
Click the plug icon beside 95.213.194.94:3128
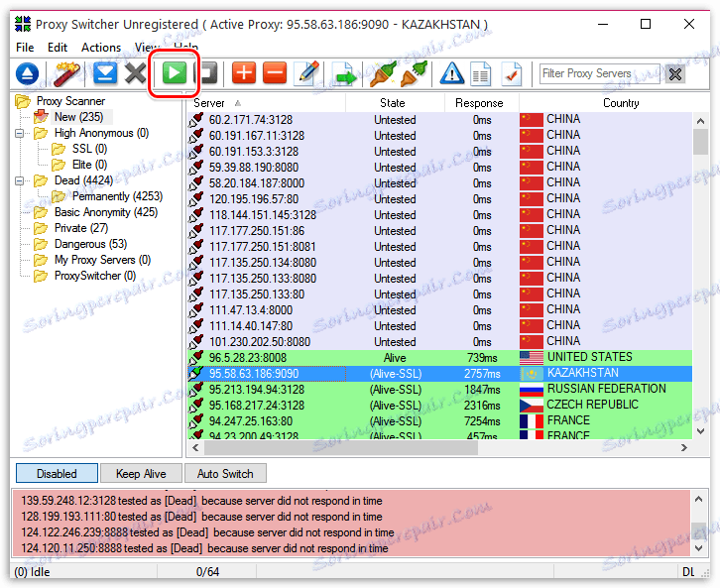(196, 390)
